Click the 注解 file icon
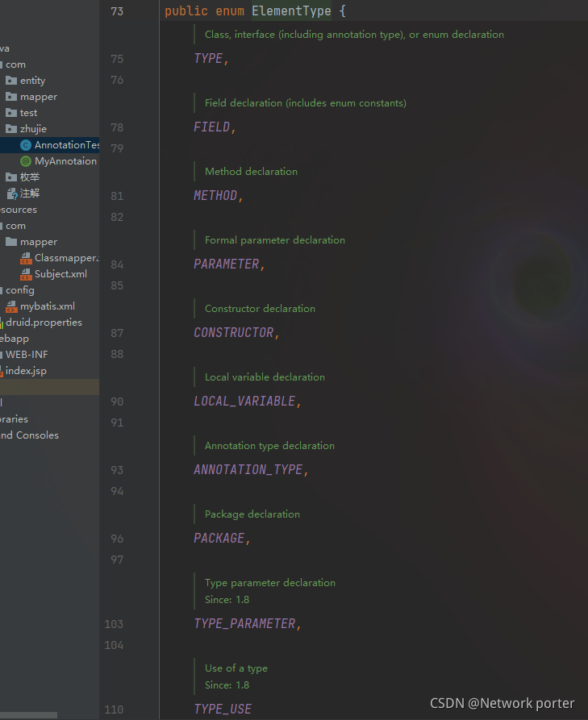588x720 pixels. (12, 194)
